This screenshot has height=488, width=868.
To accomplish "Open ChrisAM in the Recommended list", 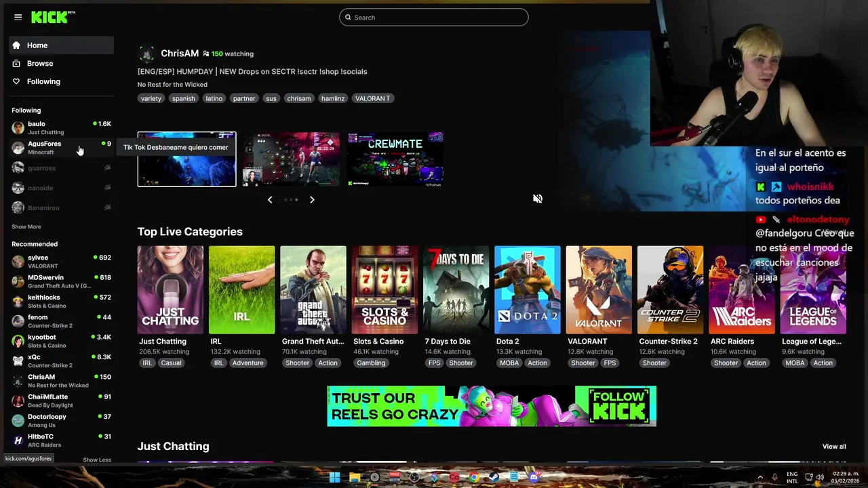I will tap(61, 381).
